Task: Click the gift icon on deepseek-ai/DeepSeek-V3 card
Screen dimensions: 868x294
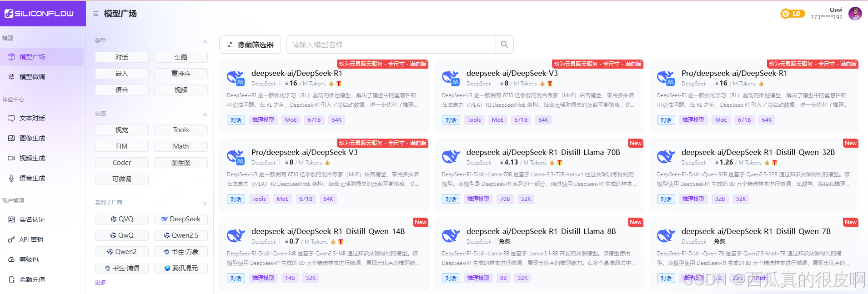Action: [x=550, y=84]
